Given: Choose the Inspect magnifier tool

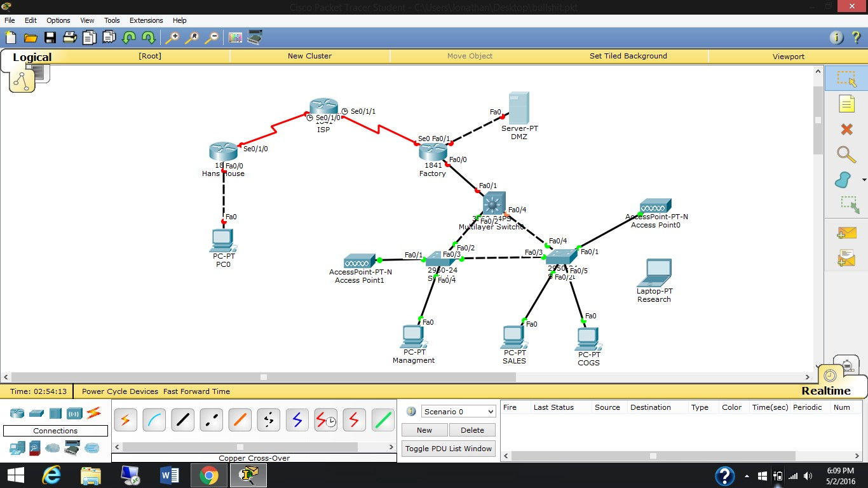Looking at the screenshot, I should (846, 154).
